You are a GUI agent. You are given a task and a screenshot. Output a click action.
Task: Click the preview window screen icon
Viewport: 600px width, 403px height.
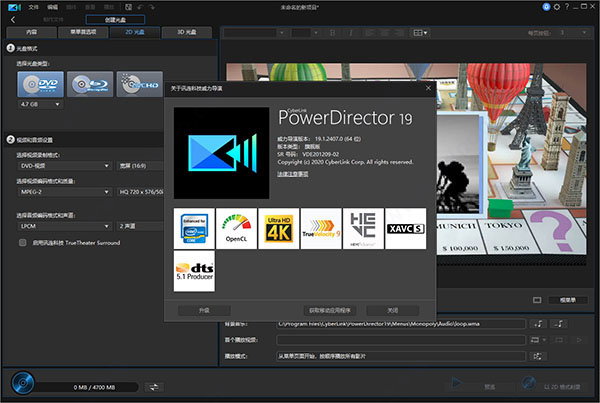pos(537,300)
